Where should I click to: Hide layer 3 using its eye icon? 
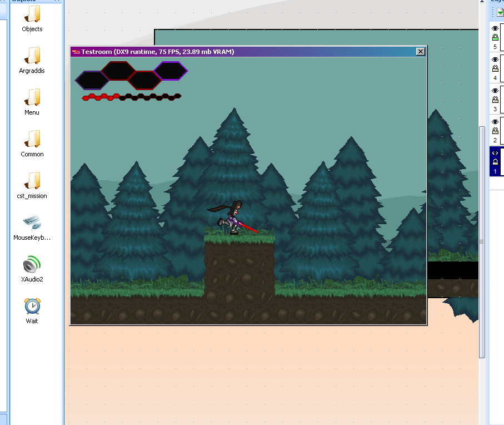(x=495, y=91)
